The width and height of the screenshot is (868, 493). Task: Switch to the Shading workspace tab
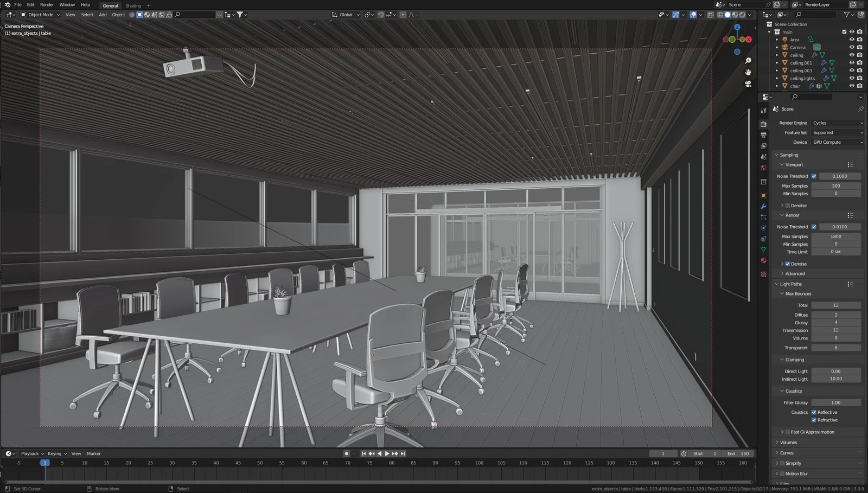(133, 5)
